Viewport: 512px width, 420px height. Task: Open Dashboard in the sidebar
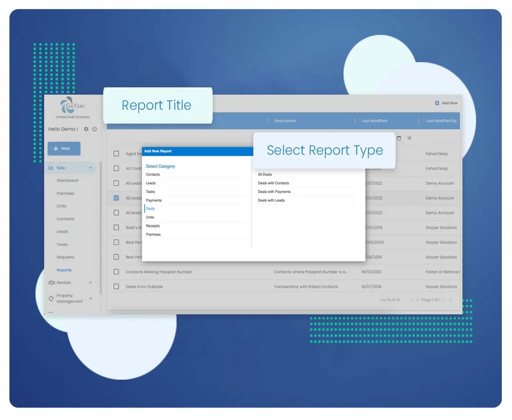67,181
